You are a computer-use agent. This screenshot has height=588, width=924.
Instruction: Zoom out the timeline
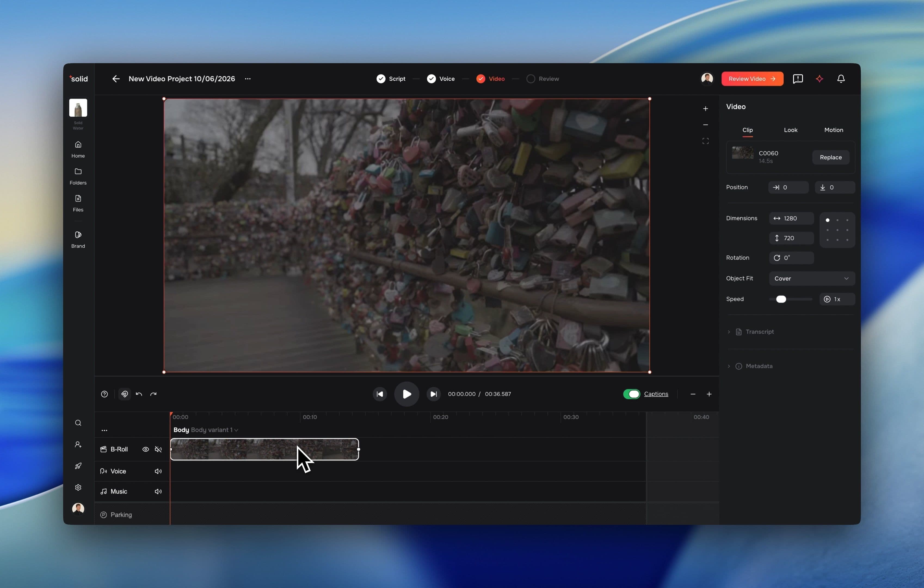[693, 394]
